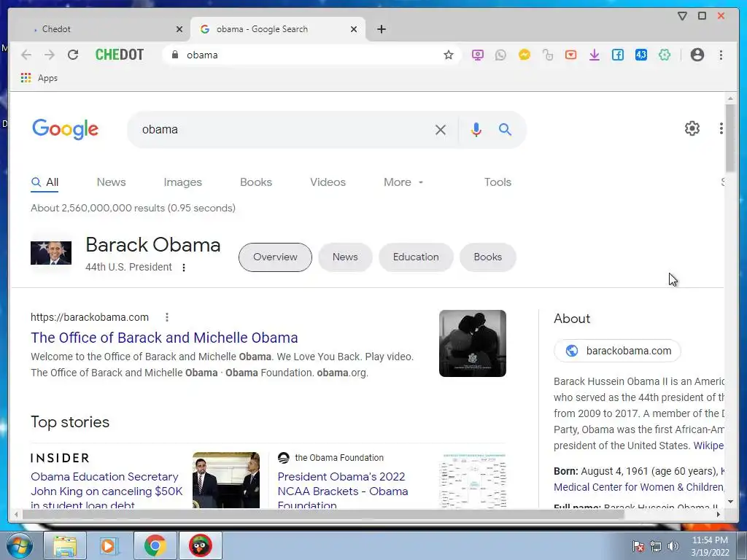Open the red video downloader extension
Screen dimensions: 747x560
[x=570, y=55]
